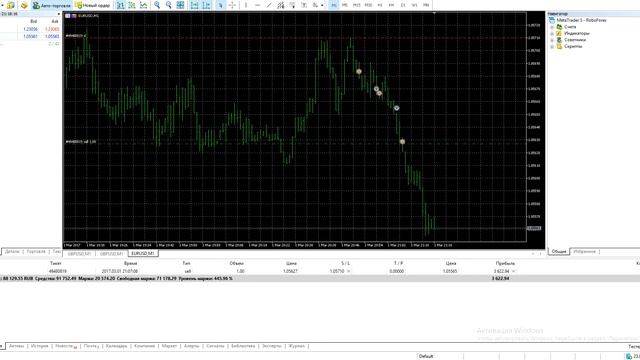Click the tile windows grid icon
Viewport: 640px width, 360px height.
180,5
